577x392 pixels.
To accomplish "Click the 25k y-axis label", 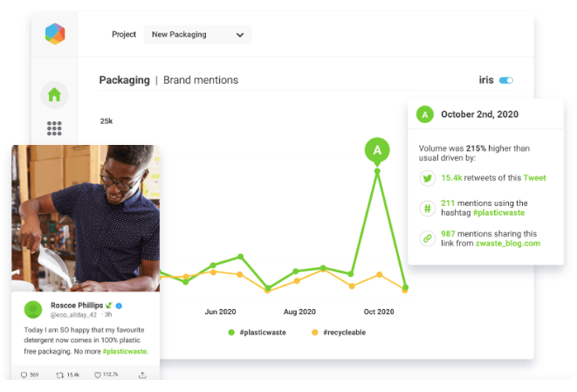I will coord(106,121).
